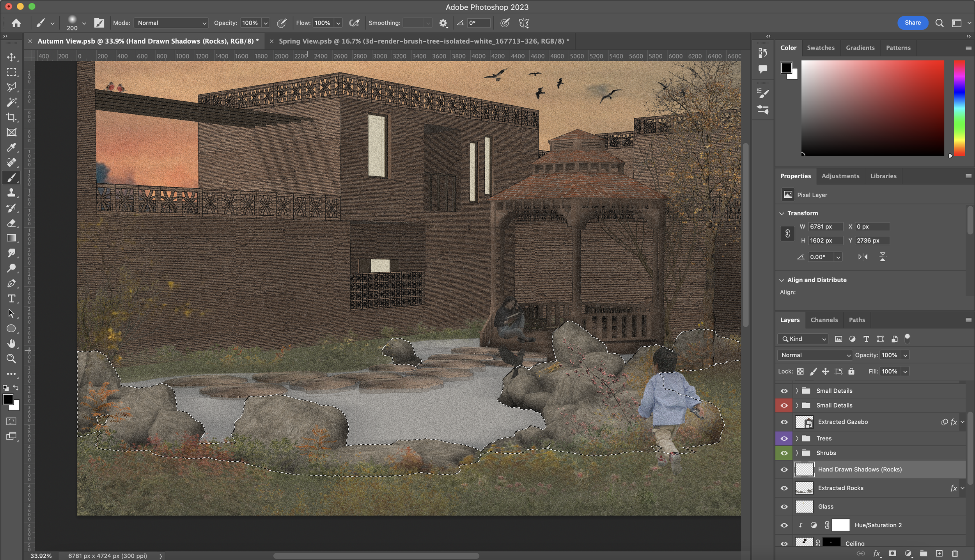Viewport: 975px width, 560px height.
Task: Select the History Brush tool
Action: point(11,208)
